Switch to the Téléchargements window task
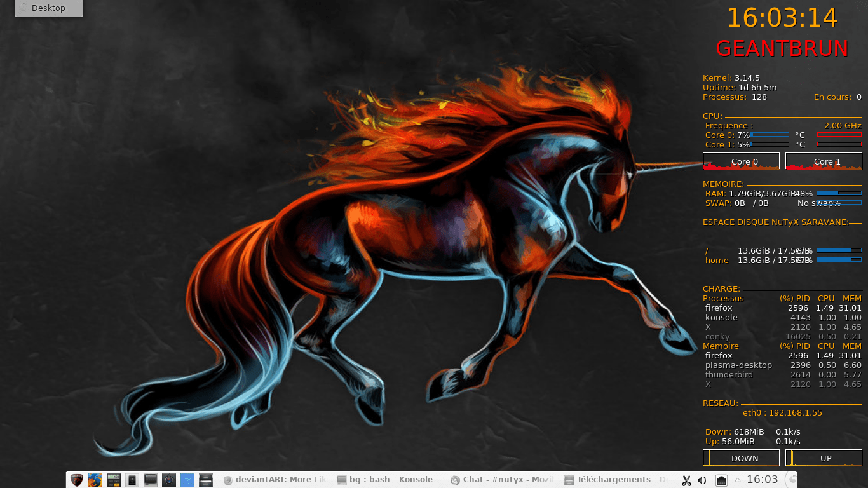Image resolution: width=868 pixels, height=488 pixels. 615,480
